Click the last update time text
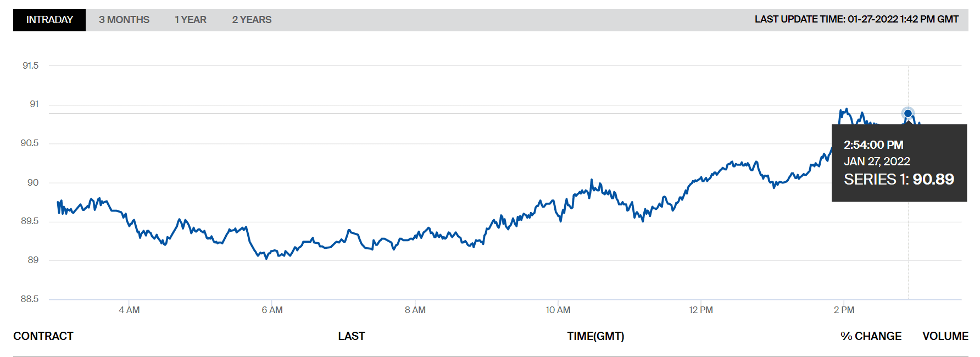The image size is (980, 357). pyautogui.click(x=856, y=19)
